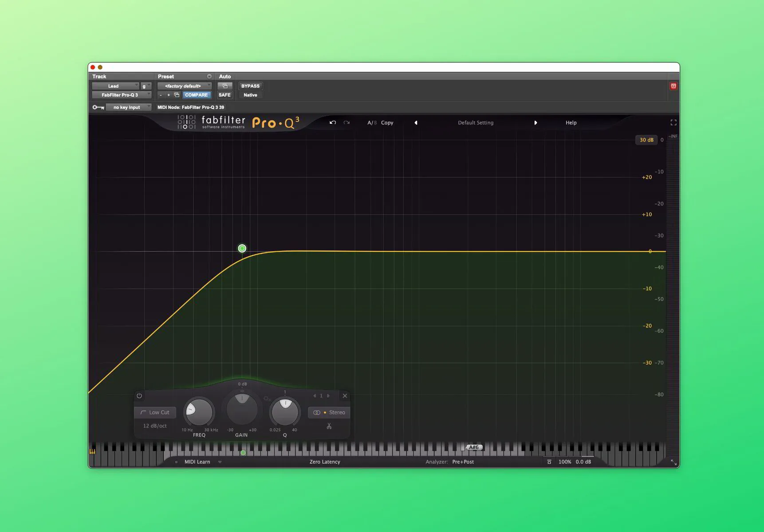This screenshot has height=532, width=764.
Task: Click the FREQ knob
Action: point(199,412)
